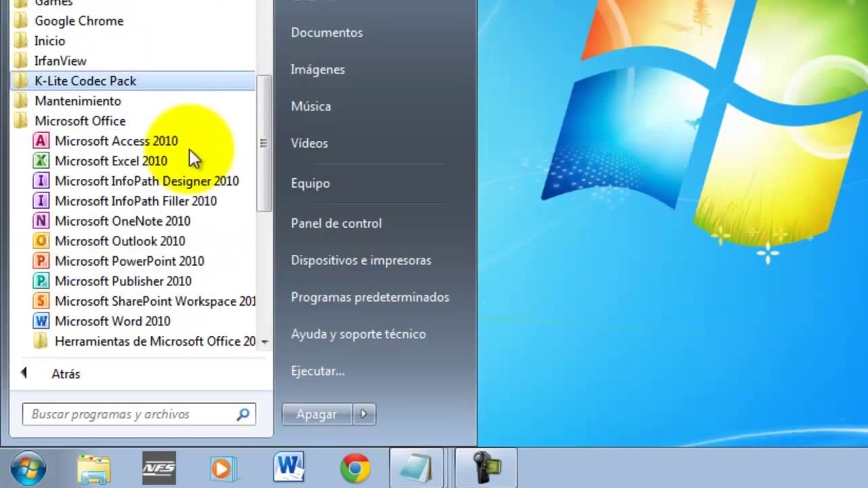Click the search magnifier icon
Image resolution: width=868 pixels, height=488 pixels.
tap(243, 414)
